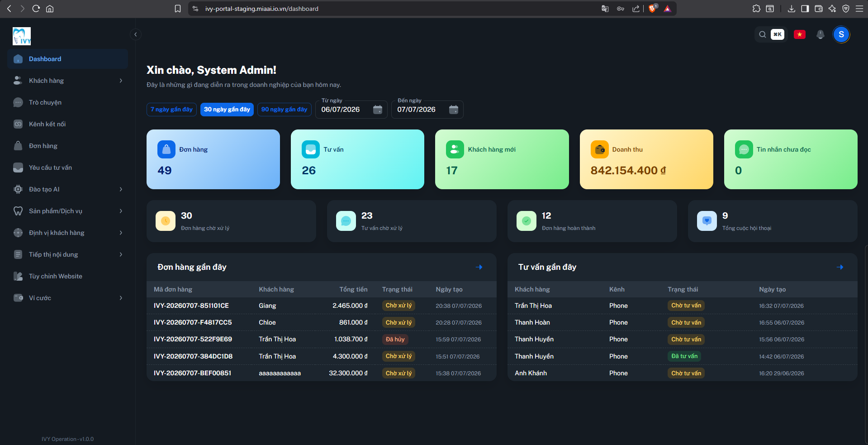Expand the Ví cước sidebar menu
This screenshot has width=868, height=445.
[x=68, y=298]
